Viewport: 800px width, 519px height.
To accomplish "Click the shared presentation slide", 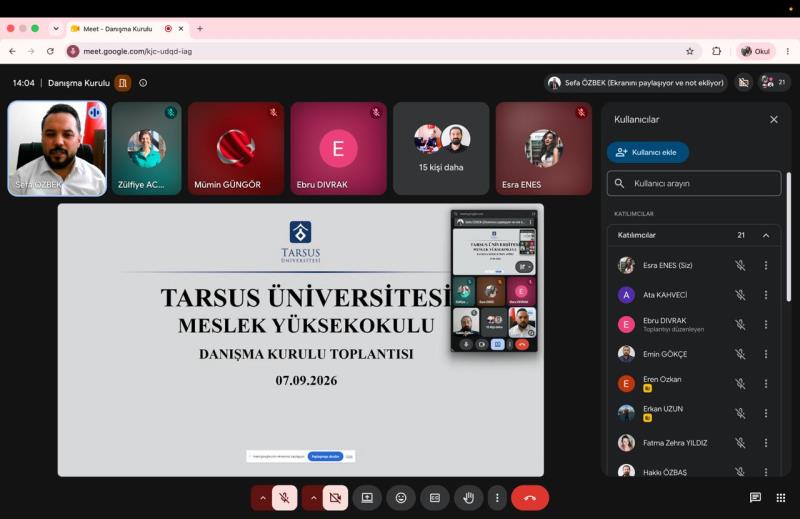I will click(301, 340).
